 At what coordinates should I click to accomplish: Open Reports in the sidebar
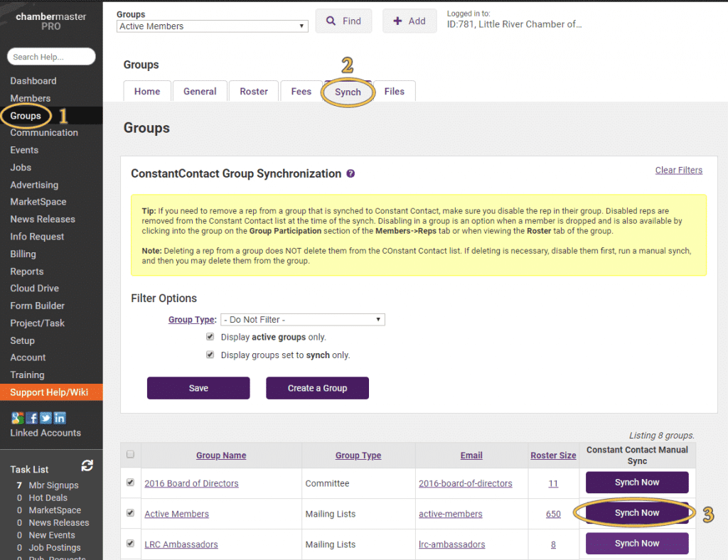point(27,271)
